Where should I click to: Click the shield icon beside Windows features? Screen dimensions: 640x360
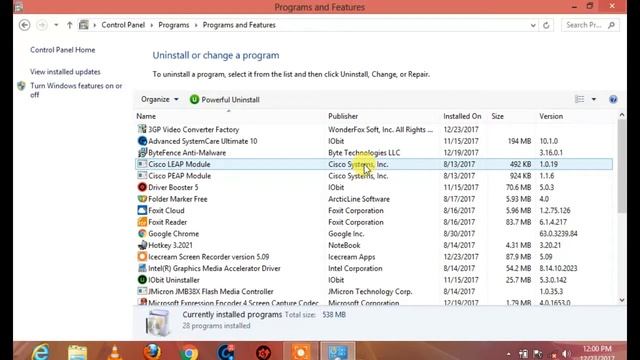[x=21, y=86]
